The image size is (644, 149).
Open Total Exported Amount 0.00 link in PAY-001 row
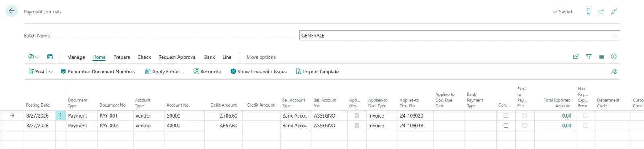coord(567,115)
